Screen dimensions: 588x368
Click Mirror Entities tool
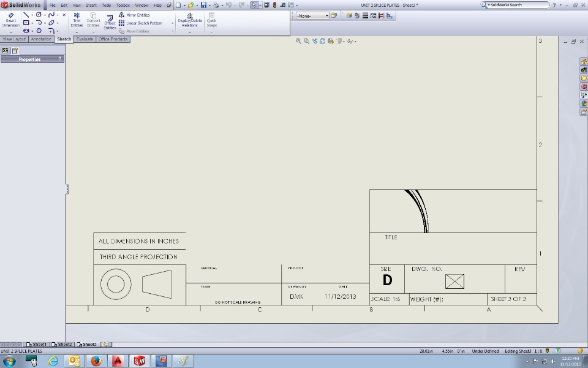click(134, 15)
